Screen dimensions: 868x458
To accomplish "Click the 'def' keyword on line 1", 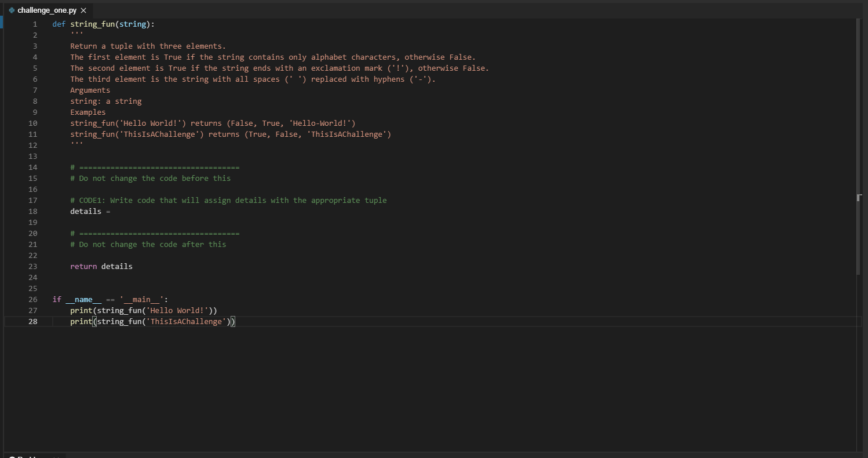I will tap(59, 24).
